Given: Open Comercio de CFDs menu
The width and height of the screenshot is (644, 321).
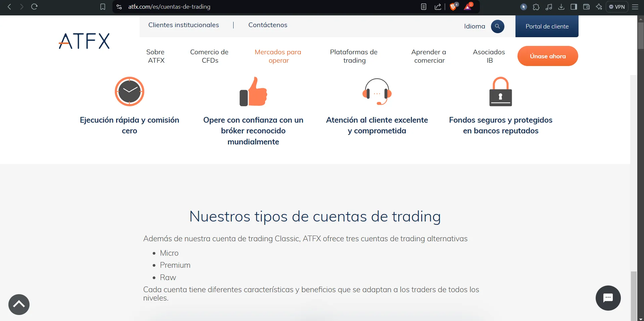Looking at the screenshot, I should [209, 56].
